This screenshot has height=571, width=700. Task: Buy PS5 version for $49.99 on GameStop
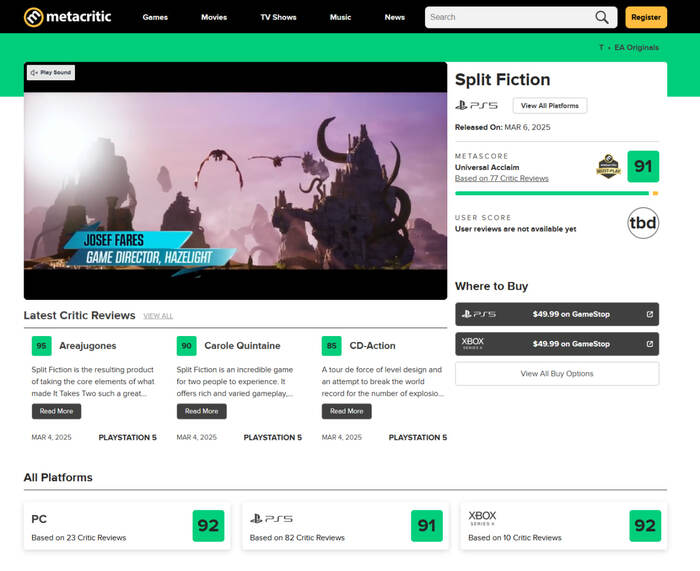tap(557, 314)
